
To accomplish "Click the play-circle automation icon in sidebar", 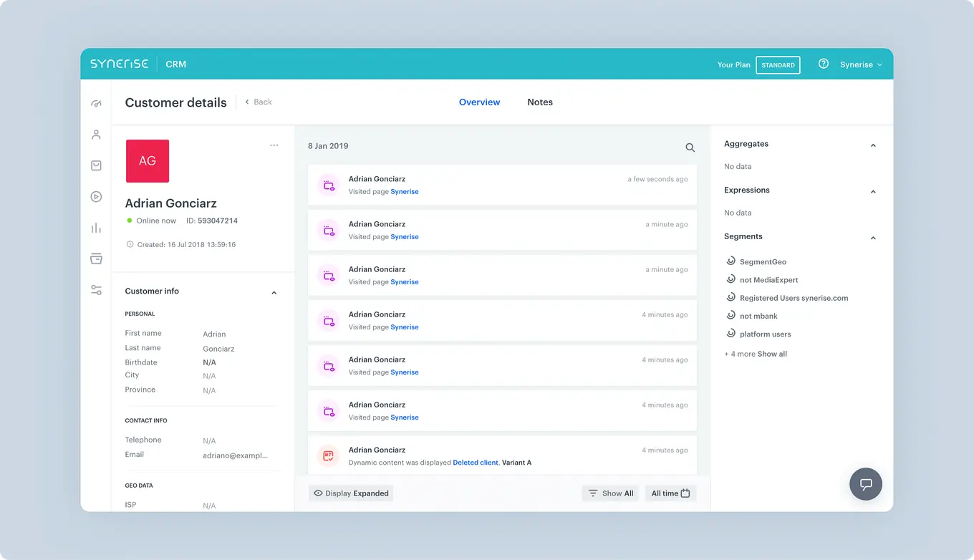I will [96, 196].
